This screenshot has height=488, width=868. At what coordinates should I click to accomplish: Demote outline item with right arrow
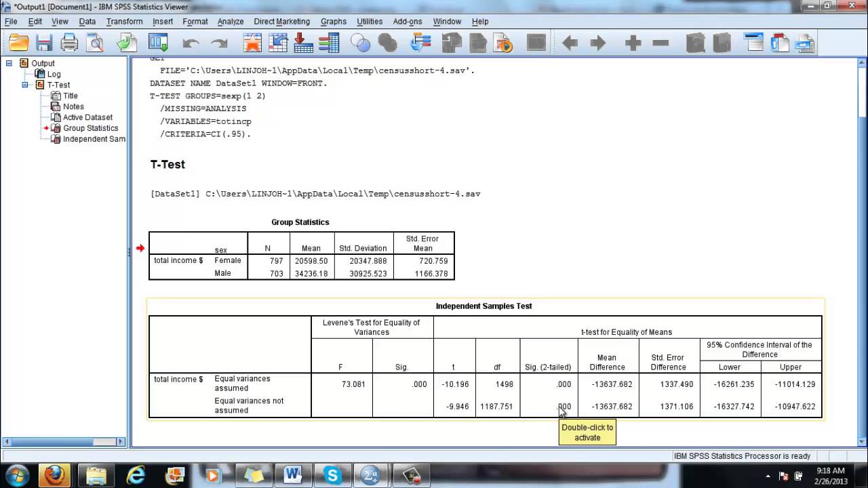(597, 43)
